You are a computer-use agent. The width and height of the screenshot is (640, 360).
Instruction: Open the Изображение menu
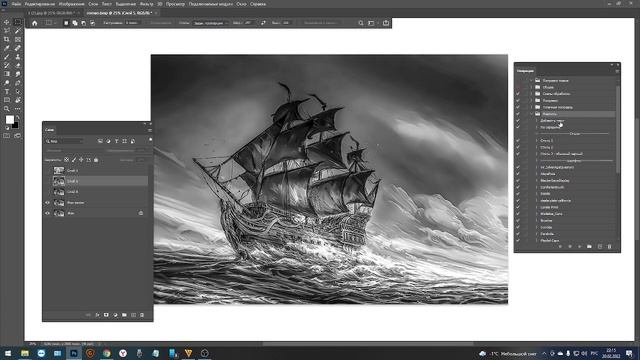coord(71,4)
